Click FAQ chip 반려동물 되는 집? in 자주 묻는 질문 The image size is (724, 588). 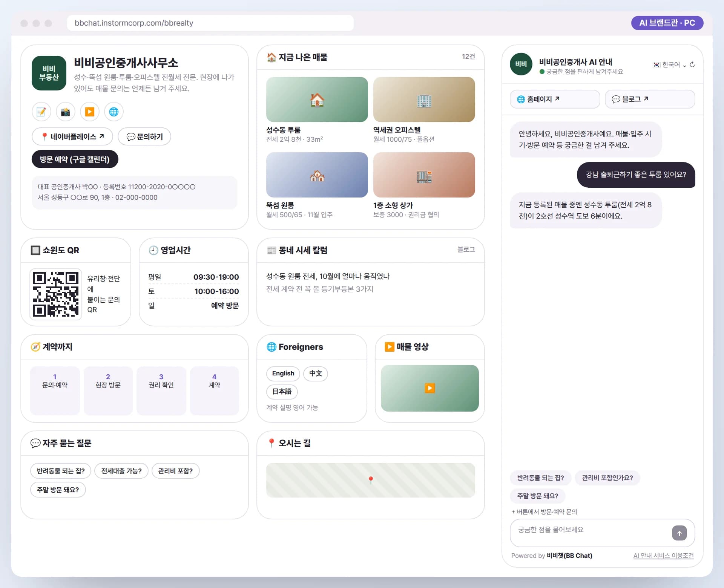pyautogui.click(x=61, y=471)
